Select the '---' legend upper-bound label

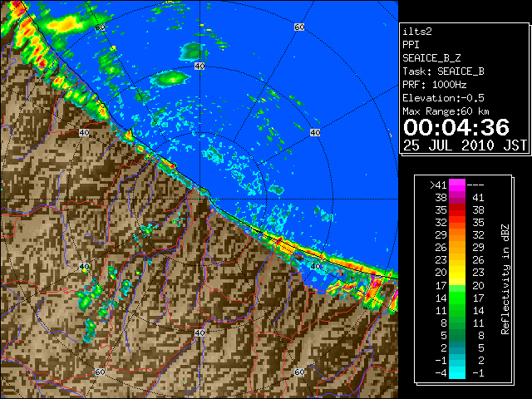(475, 185)
